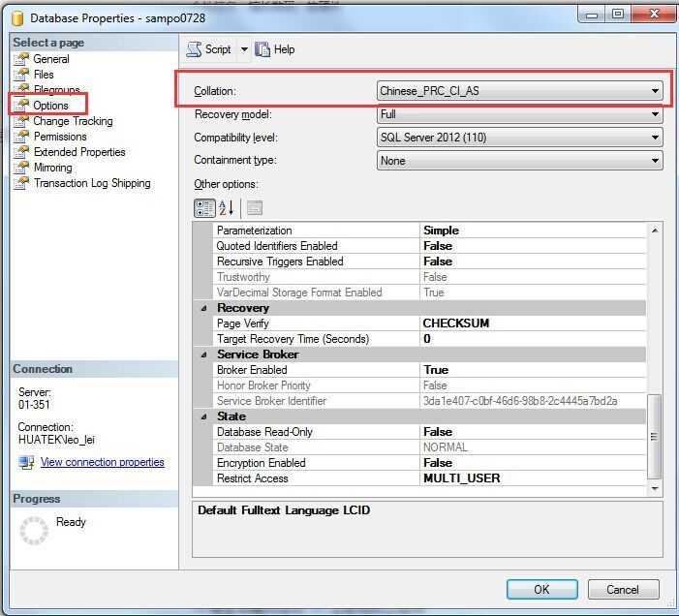679x616 pixels.
Task: Collapse the Recovery category
Action: pyautogui.click(x=203, y=308)
